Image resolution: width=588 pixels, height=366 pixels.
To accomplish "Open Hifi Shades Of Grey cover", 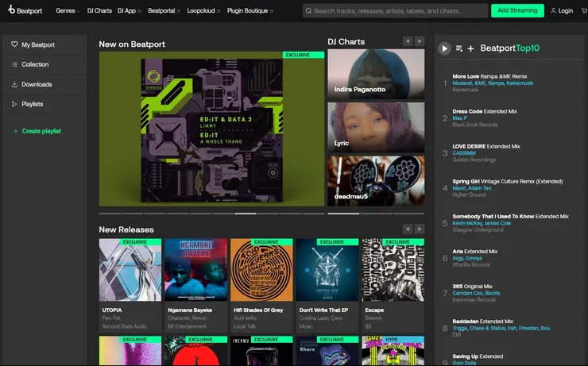I will click(261, 270).
